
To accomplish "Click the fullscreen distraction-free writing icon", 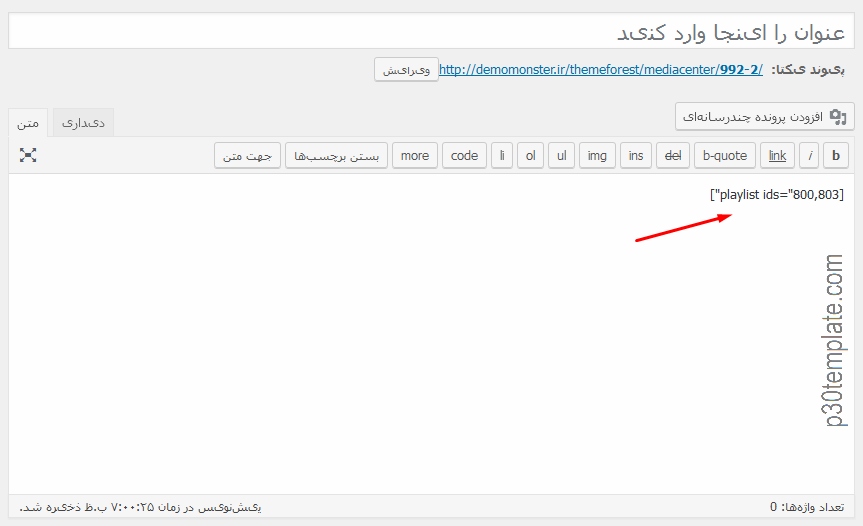I will [28, 155].
